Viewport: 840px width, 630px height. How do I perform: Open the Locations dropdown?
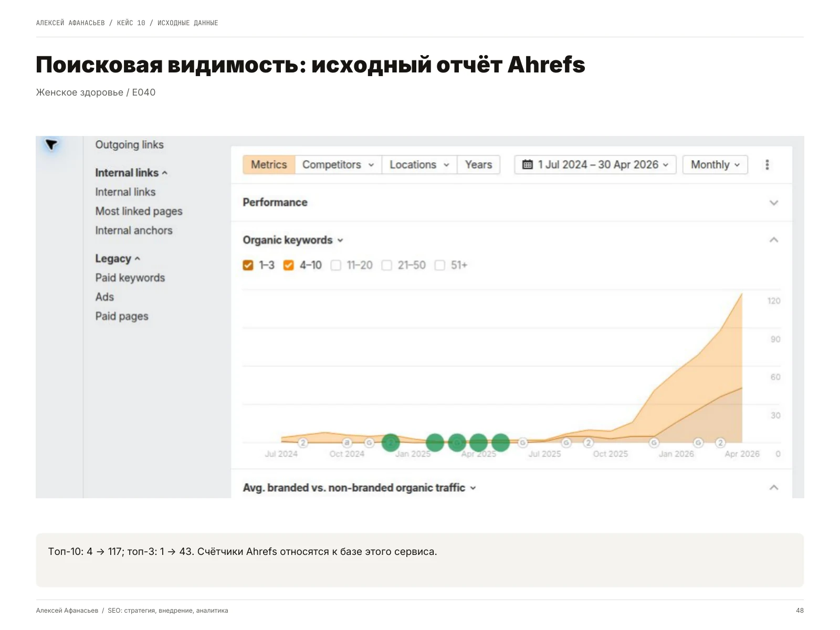click(419, 165)
